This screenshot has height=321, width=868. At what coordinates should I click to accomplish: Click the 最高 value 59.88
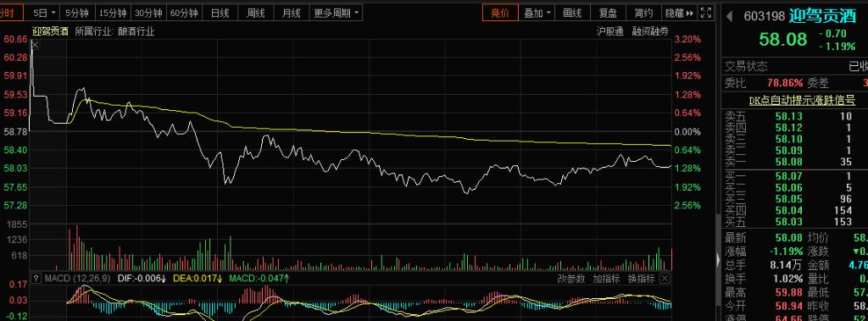pyautogui.click(x=789, y=291)
